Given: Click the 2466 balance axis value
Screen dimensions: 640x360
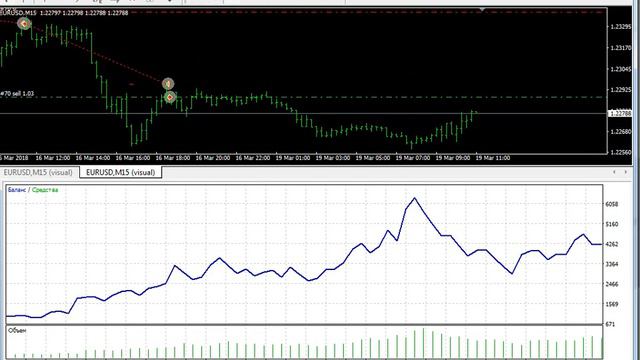Looking at the screenshot, I should pyautogui.click(x=612, y=284).
